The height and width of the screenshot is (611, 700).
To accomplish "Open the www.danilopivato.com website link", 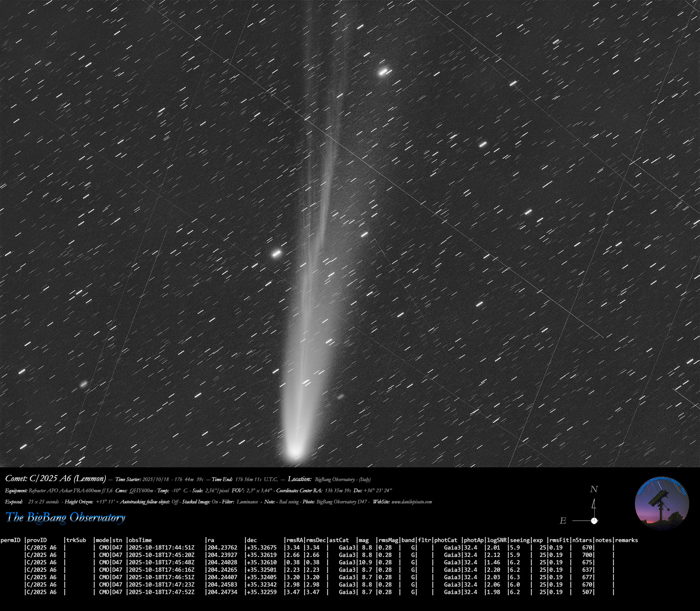I will click(411, 502).
